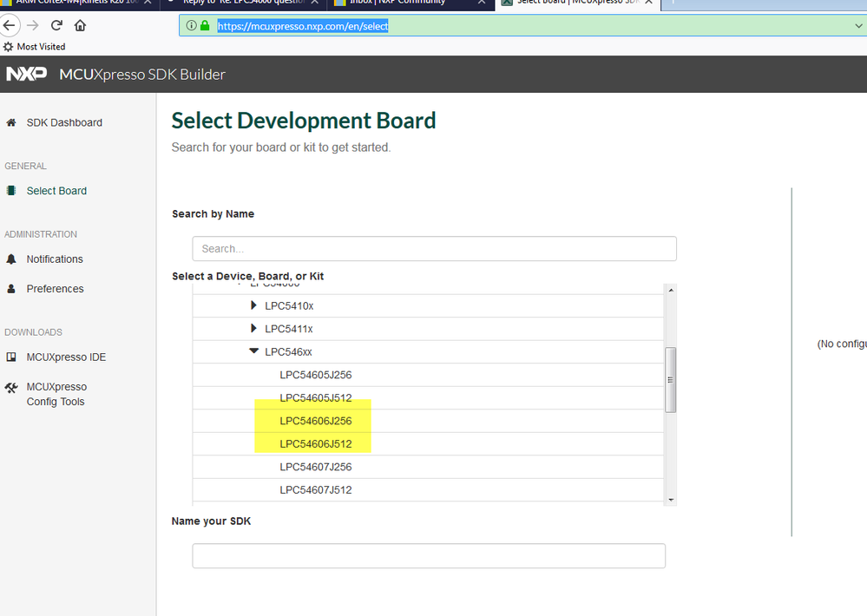
Task: Collapse the LPC546xx tree node
Action: pyautogui.click(x=253, y=351)
